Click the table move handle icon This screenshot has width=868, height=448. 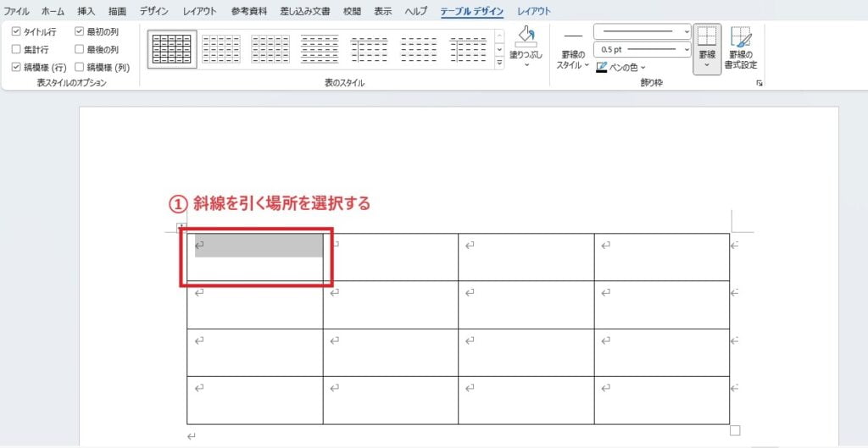click(180, 227)
